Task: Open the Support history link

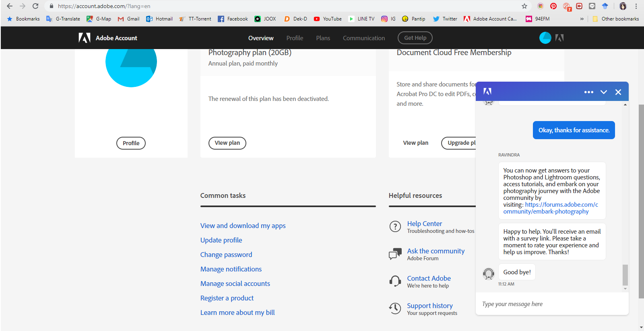Action: coord(430,306)
